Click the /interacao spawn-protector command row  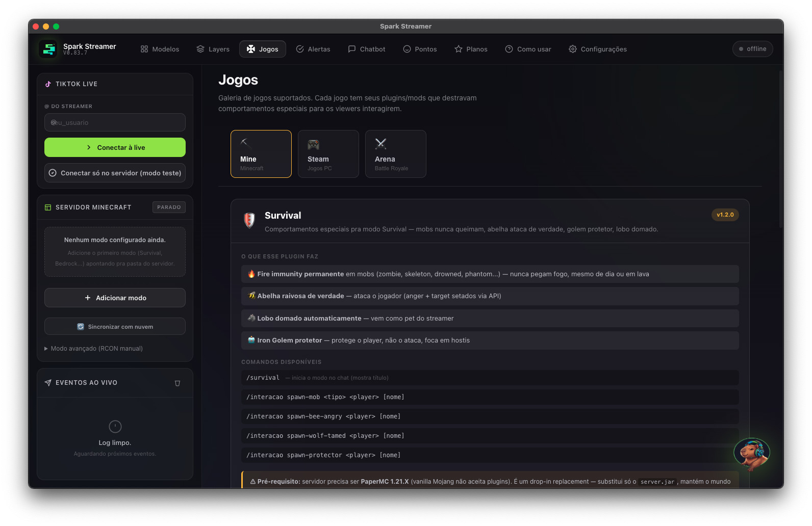490,455
